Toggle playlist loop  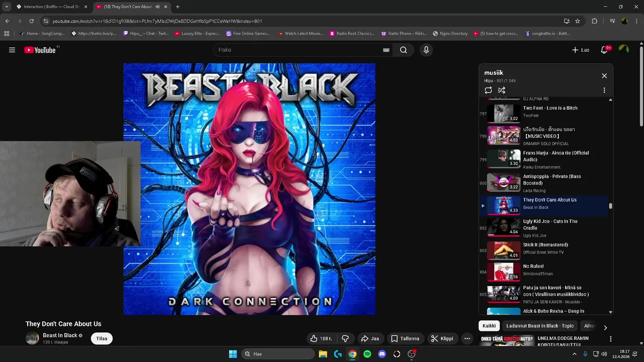coord(488,90)
